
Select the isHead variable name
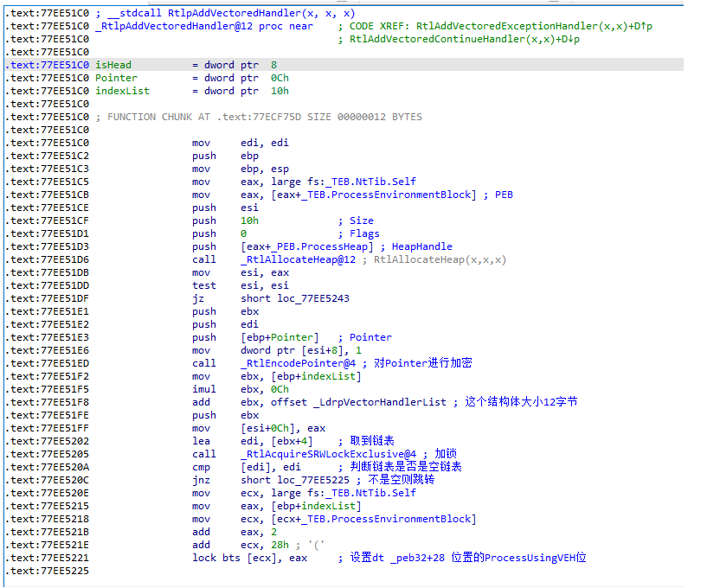(x=113, y=65)
